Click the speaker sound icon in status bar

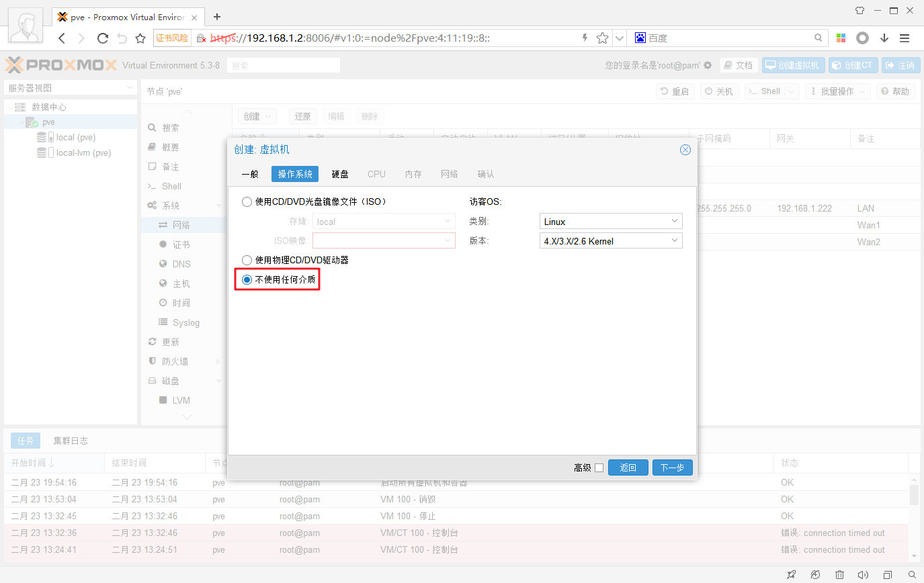(864, 575)
